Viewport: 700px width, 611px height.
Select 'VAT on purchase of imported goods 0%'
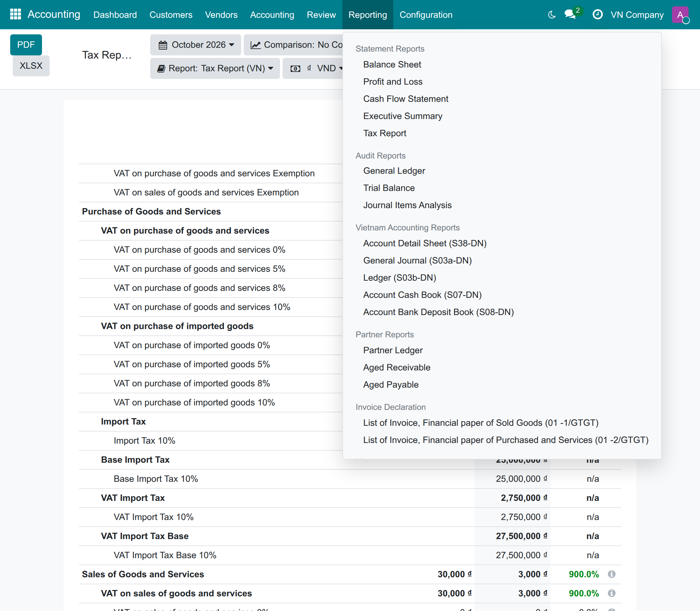[x=192, y=345]
